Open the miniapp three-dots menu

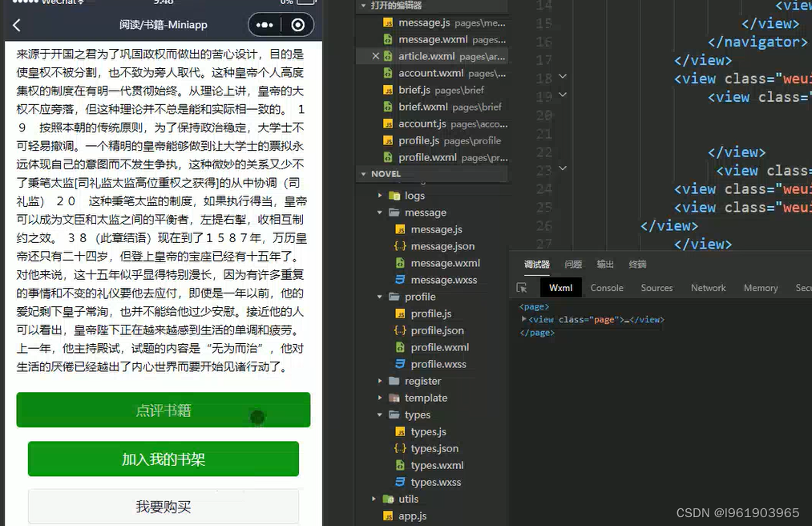point(265,25)
